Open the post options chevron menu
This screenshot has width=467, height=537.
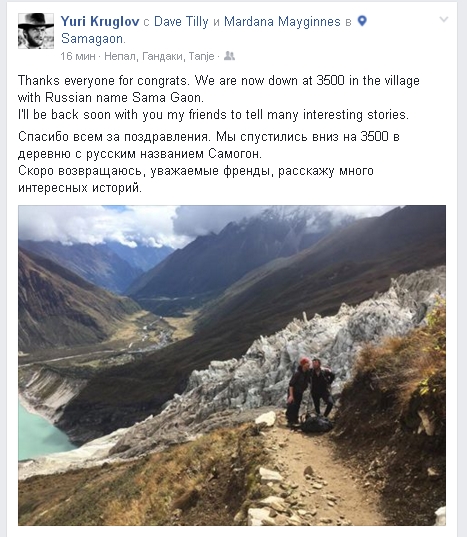(444, 20)
